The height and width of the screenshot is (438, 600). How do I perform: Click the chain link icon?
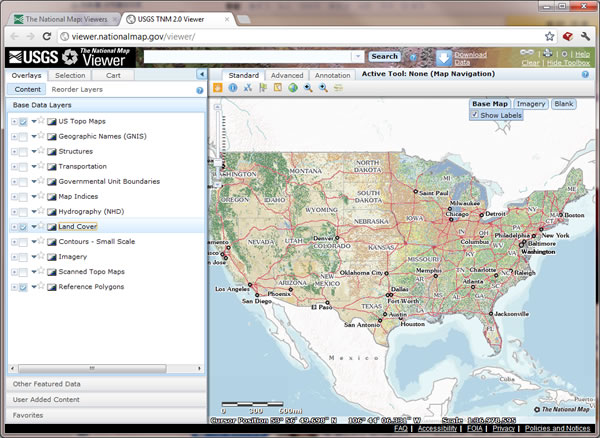(x=527, y=52)
